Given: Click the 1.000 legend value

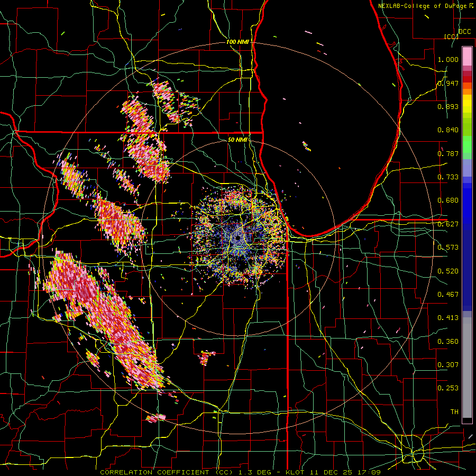Looking at the screenshot, I should 448,59.
